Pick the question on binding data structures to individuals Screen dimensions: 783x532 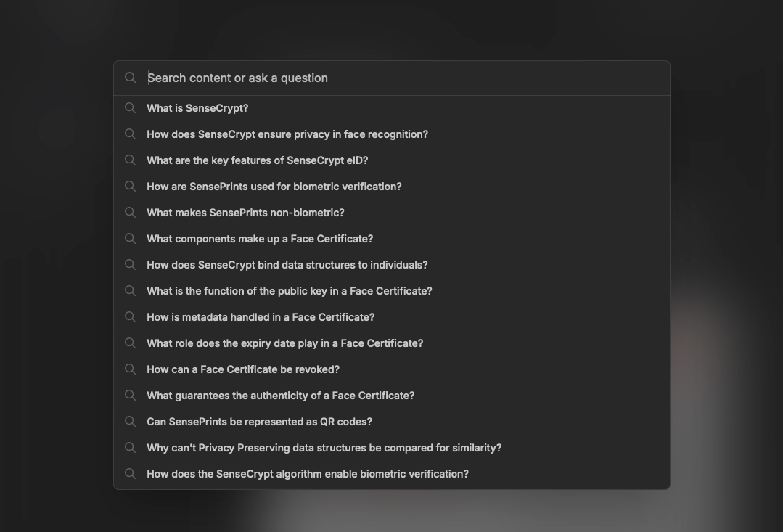click(287, 265)
